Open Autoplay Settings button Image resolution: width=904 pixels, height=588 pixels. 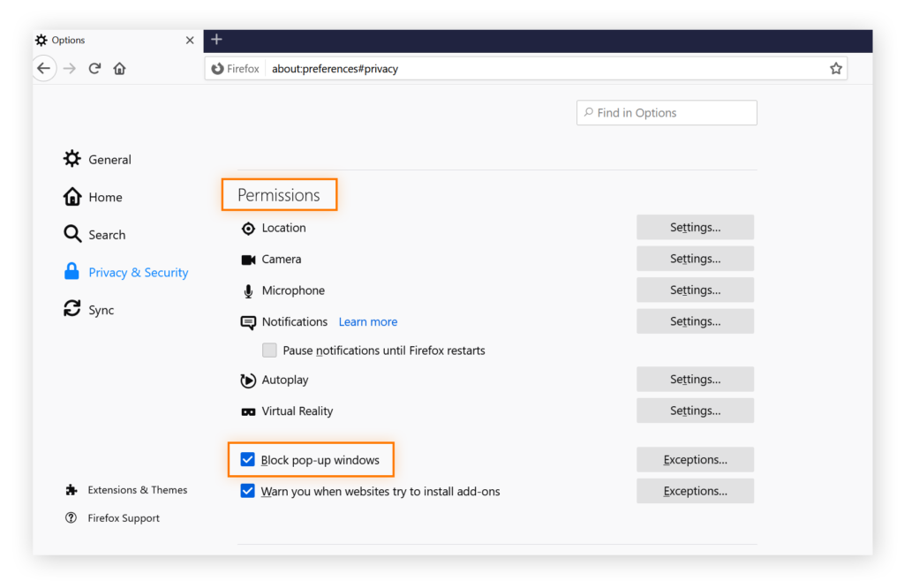695,379
